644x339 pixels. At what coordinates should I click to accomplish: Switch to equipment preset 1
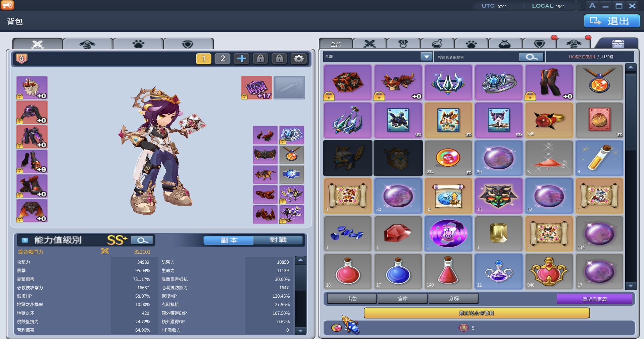point(204,59)
